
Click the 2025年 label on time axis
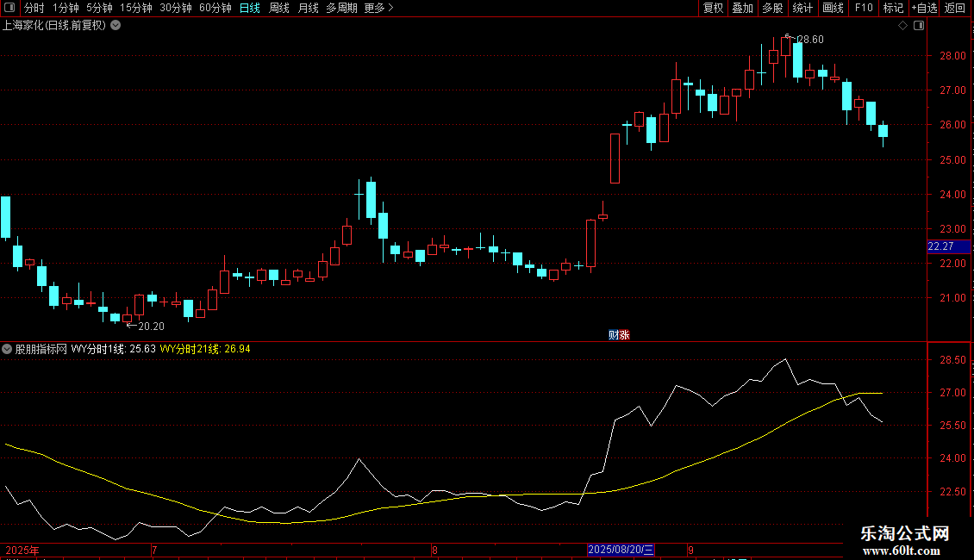point(22,550)
